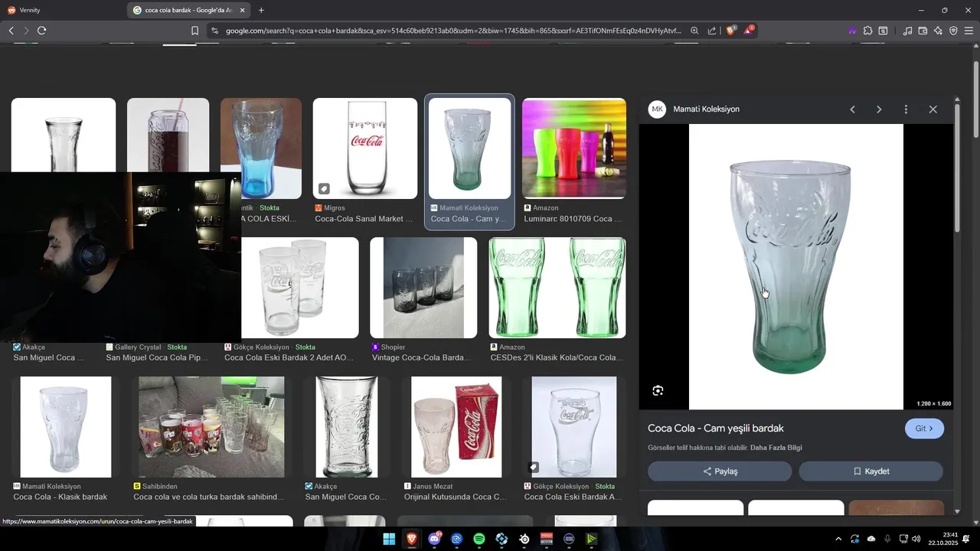Open Brave VPN shield icon
The width and height of the screenshot is (980, 551).
(953, 31)
